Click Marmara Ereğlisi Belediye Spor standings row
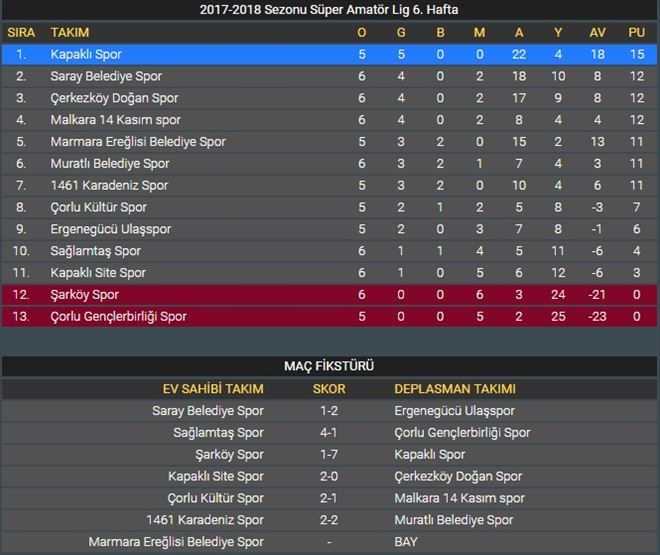This screenshot has height=555, width=660. 138,142
